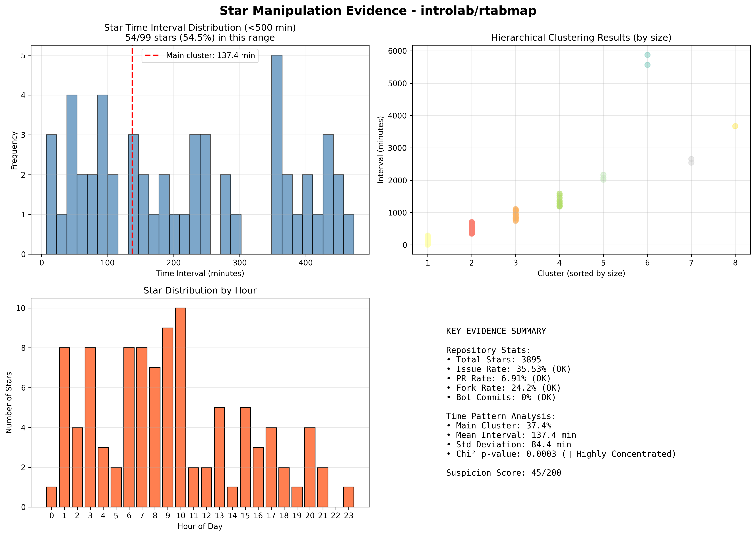Click the 'Issue Rate: 35.53% (OK)' line
This screenshot has height=536, width=756.
coord(509,369)
